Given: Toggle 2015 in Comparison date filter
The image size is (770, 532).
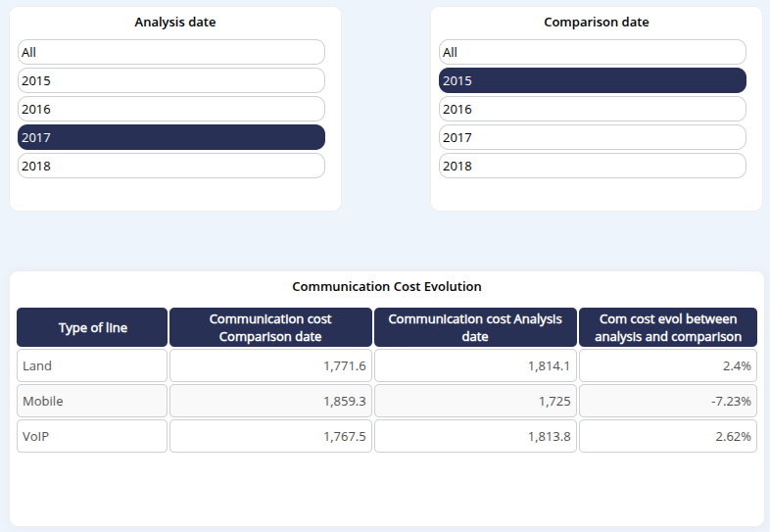Looking at the screenshot, I should coord(592,80).
